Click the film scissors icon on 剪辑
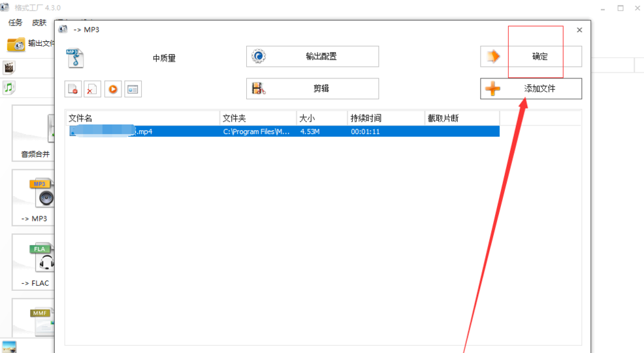644x353 pixels. (259, 88)
